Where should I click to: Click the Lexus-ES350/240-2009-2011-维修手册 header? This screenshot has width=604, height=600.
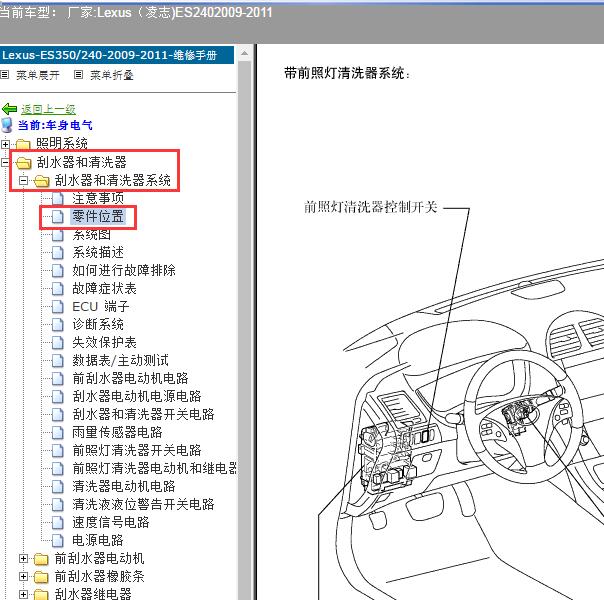tap(117, 55)
